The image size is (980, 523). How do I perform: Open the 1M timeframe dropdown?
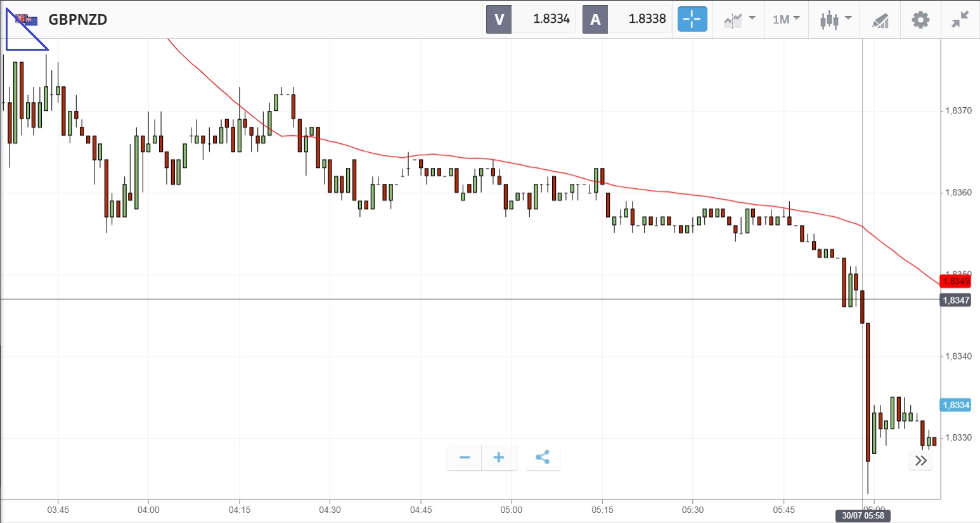click(786, 19)
